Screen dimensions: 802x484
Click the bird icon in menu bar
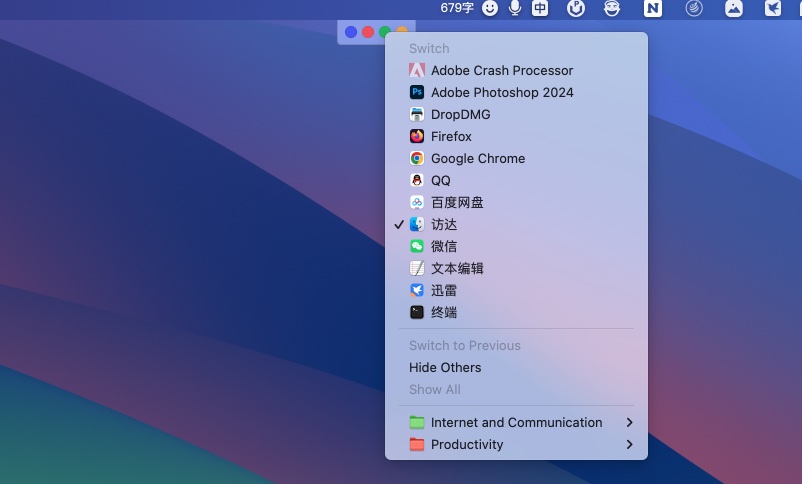pyautogui.click(x=773, y=8)
